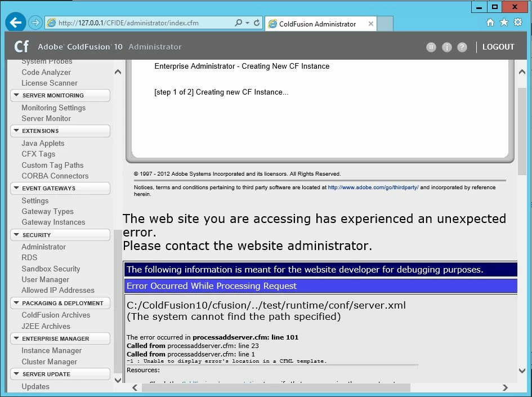532x397 pixels.
Task: Open Custom Tag Paths page
Action: click(x=52, y=165)
